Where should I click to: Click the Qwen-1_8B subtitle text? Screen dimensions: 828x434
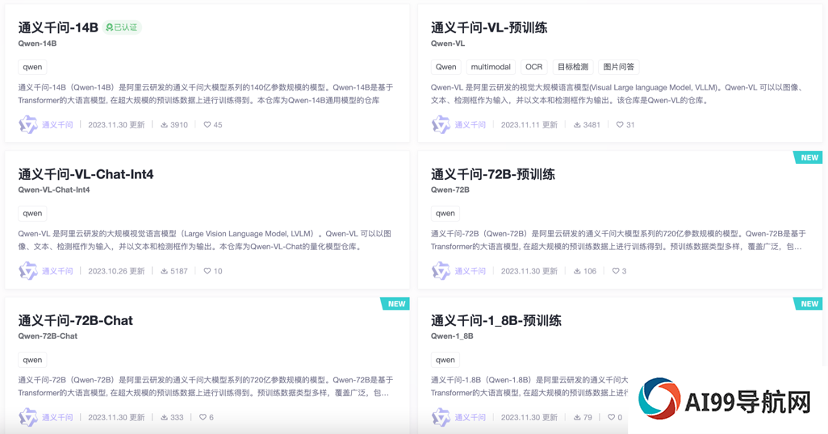click(452, 336)
